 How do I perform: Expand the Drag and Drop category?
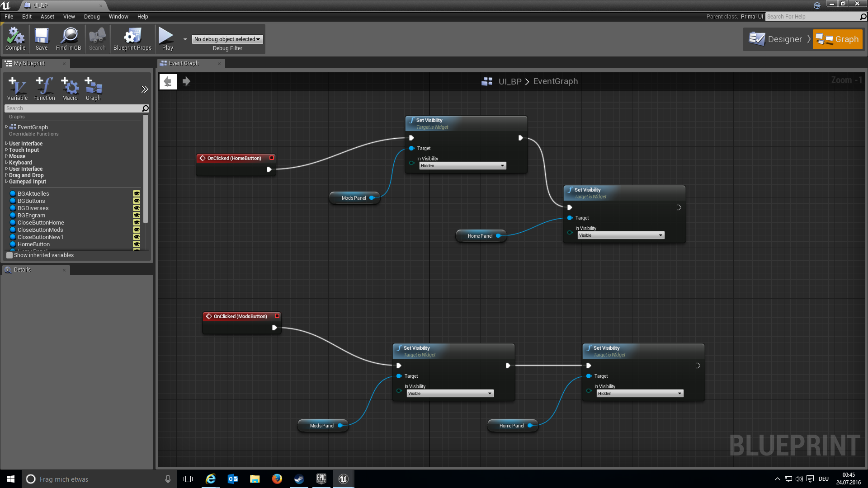(x=6, y=175)
